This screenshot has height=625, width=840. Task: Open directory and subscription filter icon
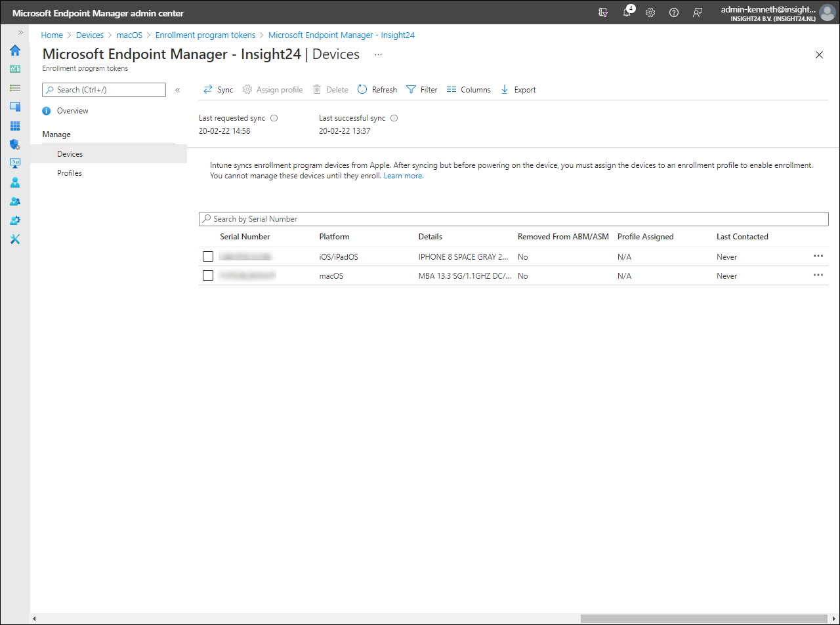coord(603,12)
